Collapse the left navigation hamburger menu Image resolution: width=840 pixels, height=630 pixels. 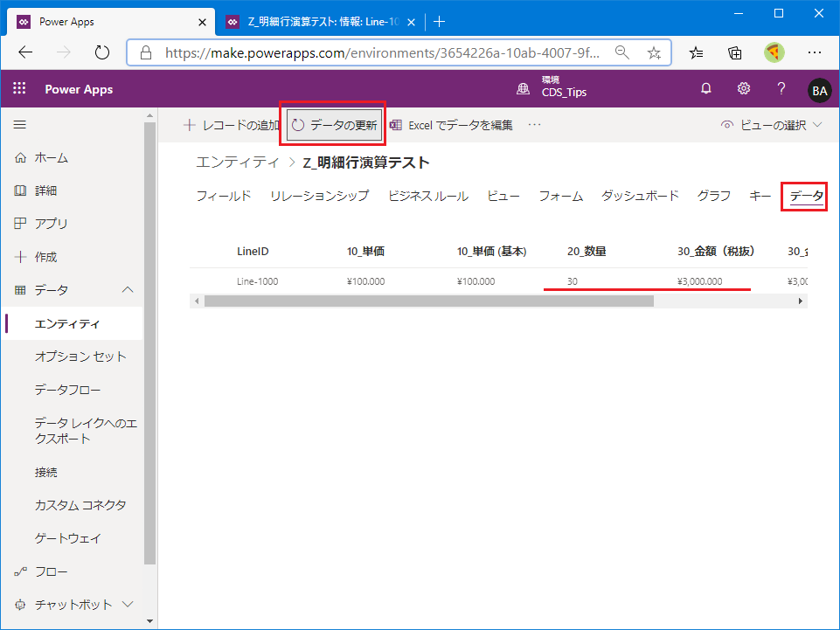[20, 125]
